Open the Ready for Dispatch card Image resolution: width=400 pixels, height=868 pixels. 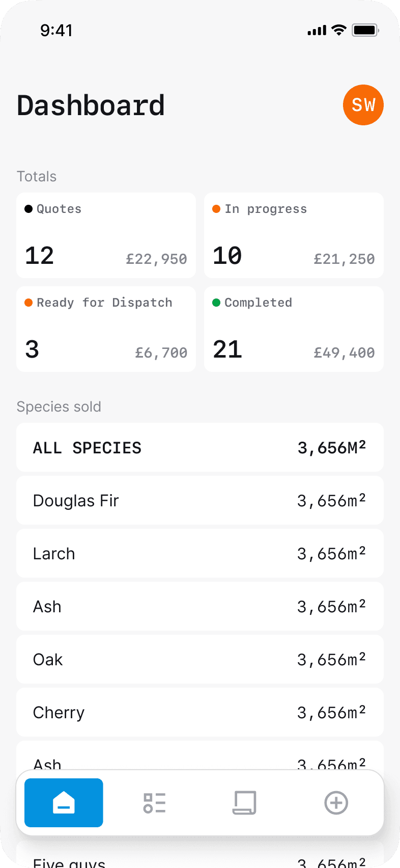[x=106, y=329]
